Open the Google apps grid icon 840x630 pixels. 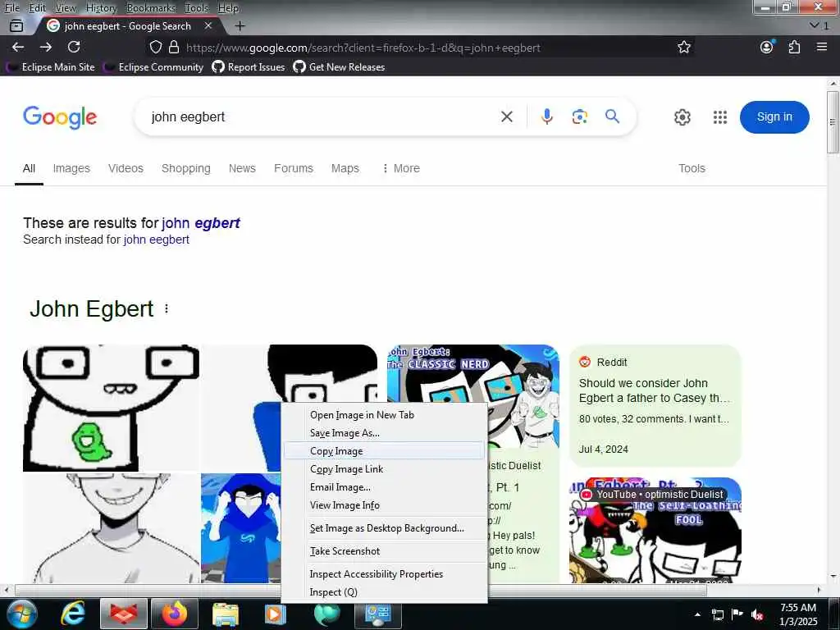pyautogui.click(x=720, y=116)
